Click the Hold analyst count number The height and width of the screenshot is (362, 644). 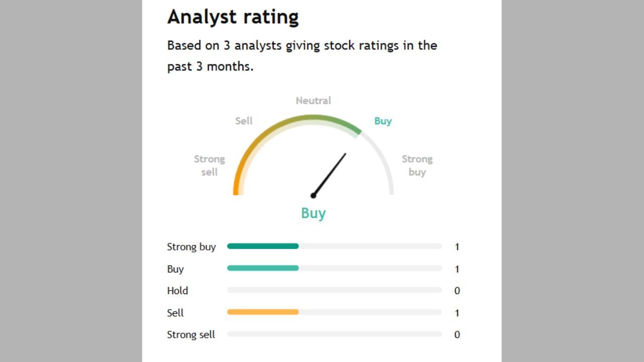457,291
